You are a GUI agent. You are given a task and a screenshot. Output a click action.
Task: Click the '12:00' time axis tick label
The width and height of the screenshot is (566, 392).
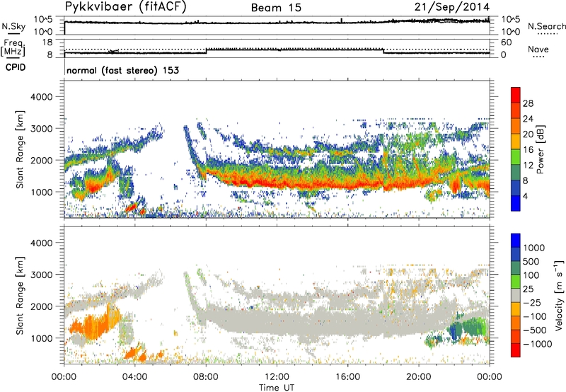[x=277, y=377]
